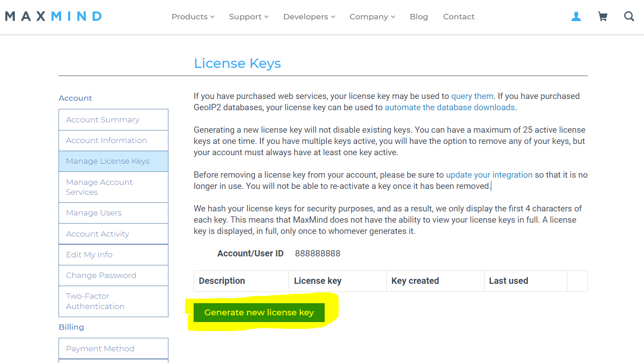Follow 'automate the database downloads' link
Screen dimensions: 644x363
pyautogui.click(x=449, y=108)
